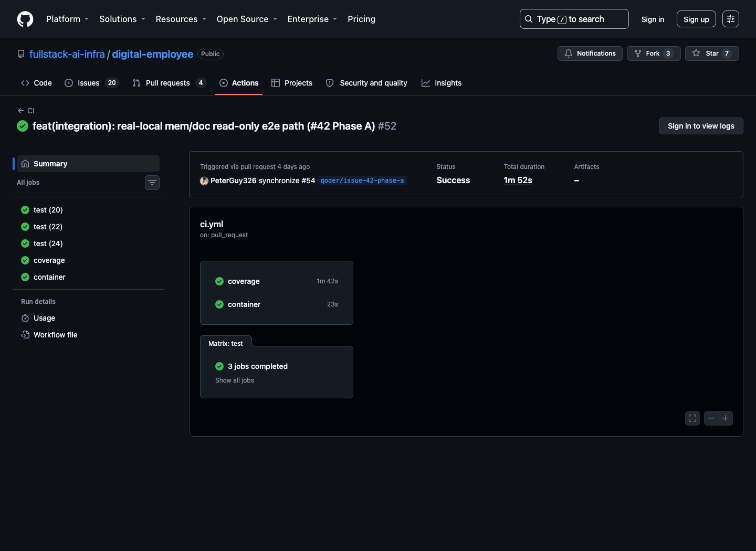Switch to the Issues tab
756x551 pixels.
pos(92,83)
